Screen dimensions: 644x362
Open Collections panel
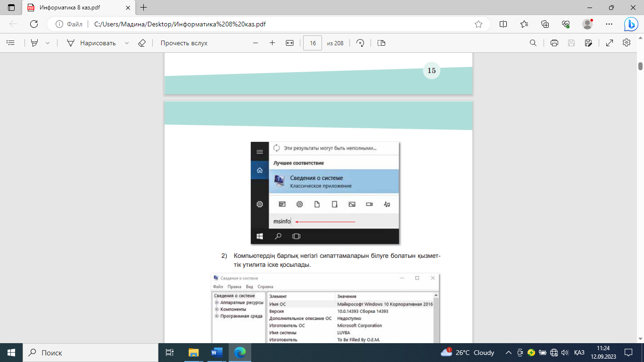pyautogui.click(x=545, y=24)
